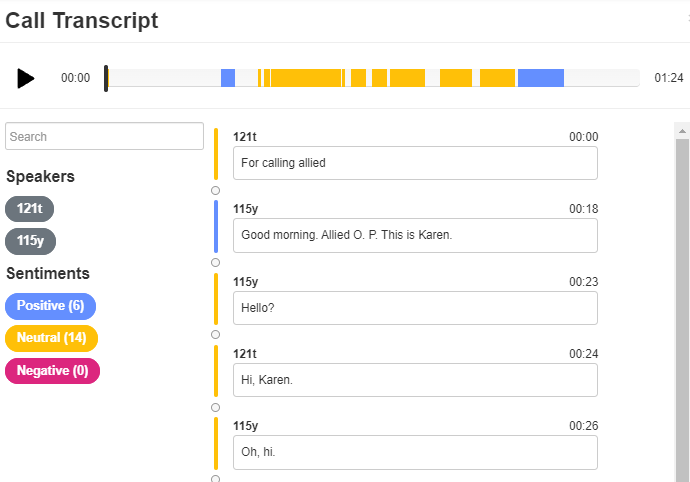Play the call recording
Image resolution: width=690 pixels, height=482 pixels.
tap(26, 78)
